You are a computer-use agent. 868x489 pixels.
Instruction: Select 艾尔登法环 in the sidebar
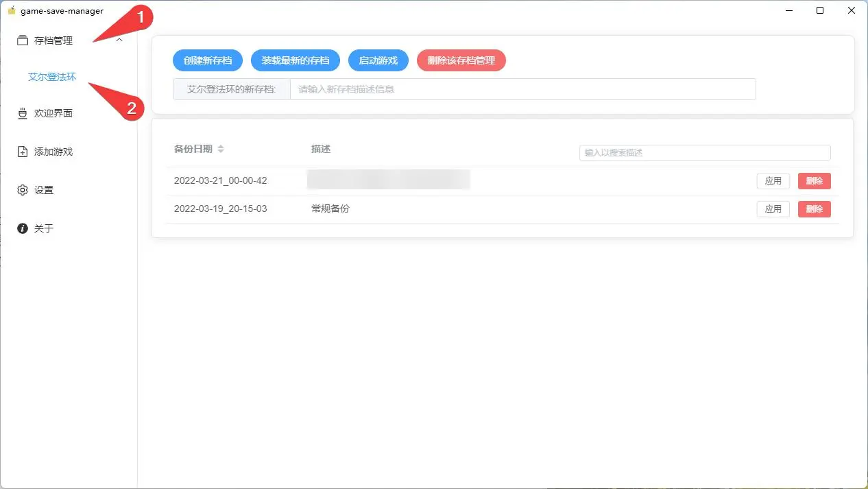pyautogui.click(x=52, y=77)
